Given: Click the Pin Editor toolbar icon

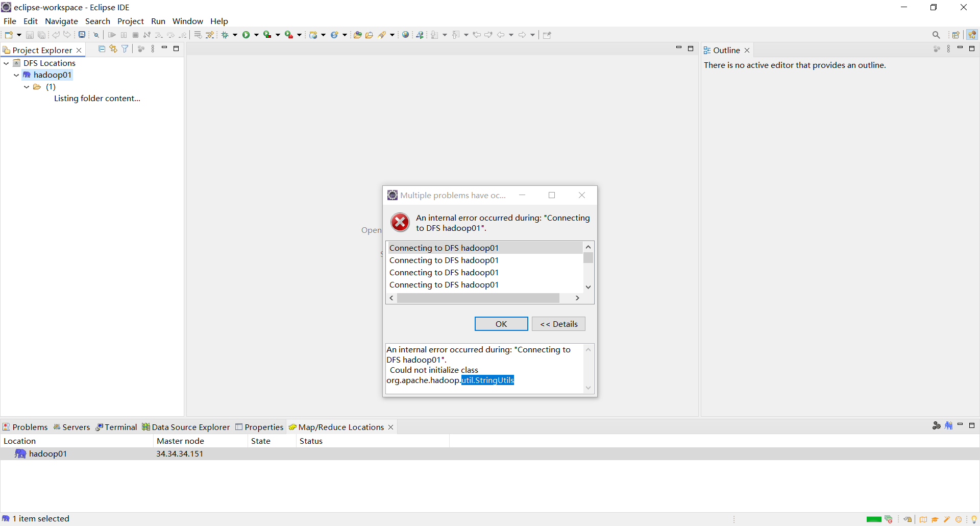Looking at the screenshot, I should point(547,35).
